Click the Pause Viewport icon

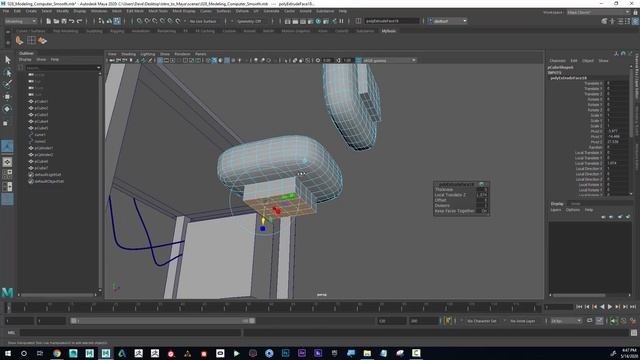(341, 21)
